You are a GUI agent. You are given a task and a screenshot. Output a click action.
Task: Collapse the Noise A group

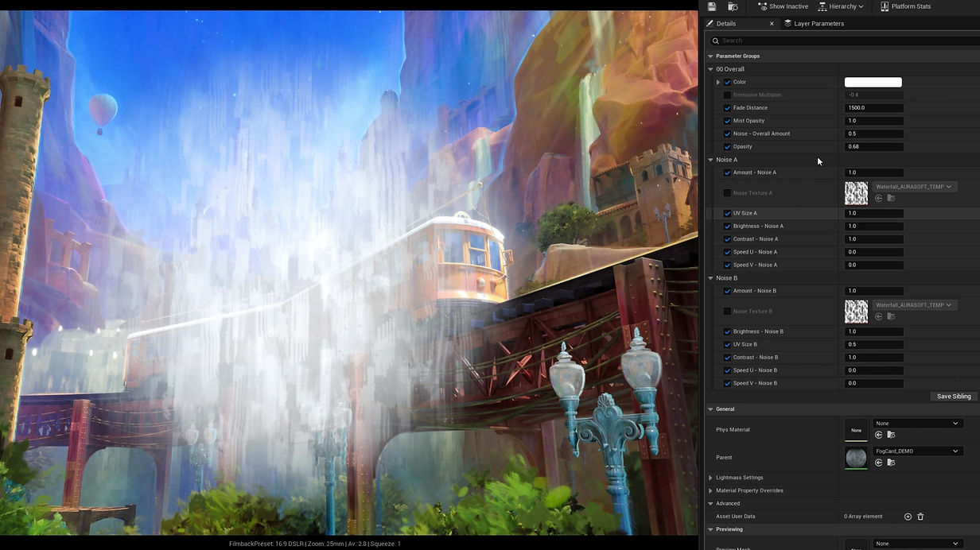pos(711,160)
